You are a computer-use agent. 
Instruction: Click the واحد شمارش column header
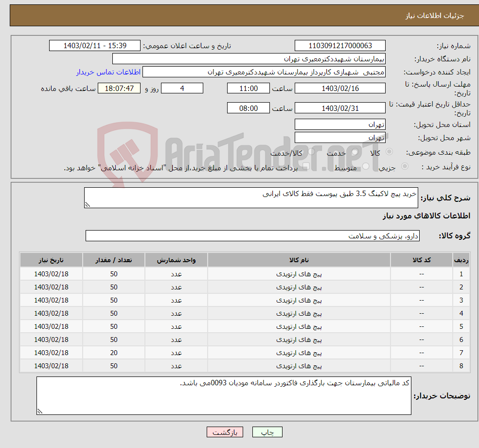click(176, 260)
